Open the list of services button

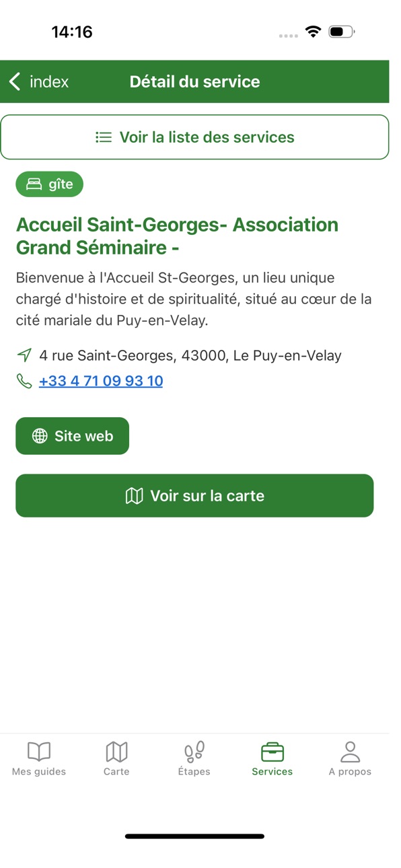[194, 137]
